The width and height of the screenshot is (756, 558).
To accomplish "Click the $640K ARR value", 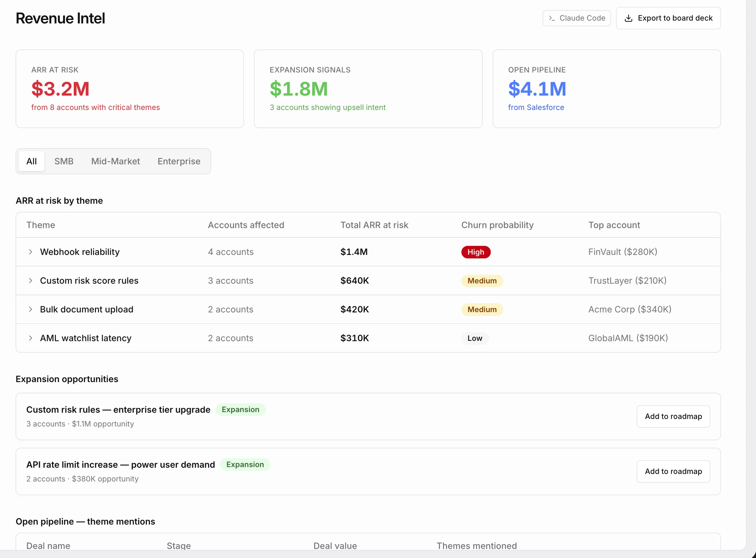I will [x=355, y=281].
